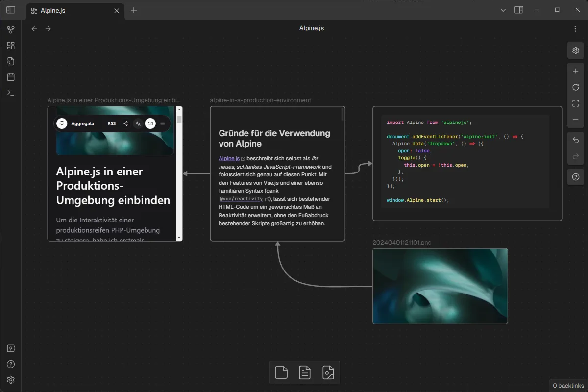
Task: Open canvas settings with the gear icon
Action: click(x=576, y=50)
